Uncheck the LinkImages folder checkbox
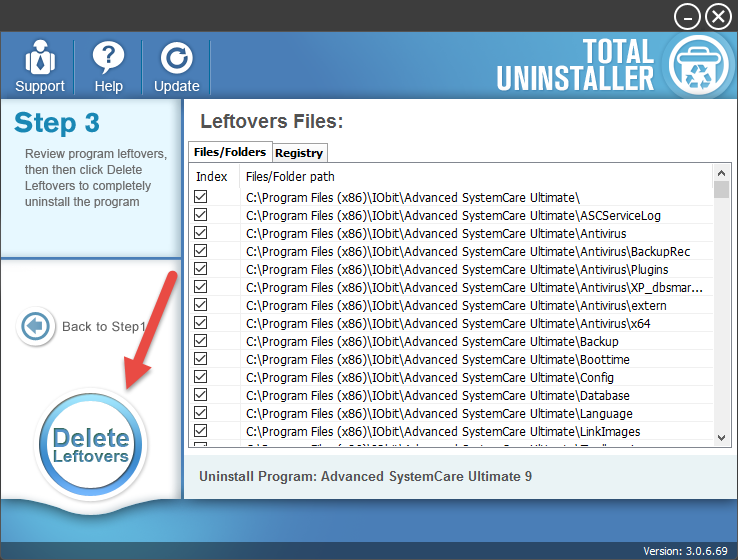Screen dimensions: 738x560 tap(201, 431)
